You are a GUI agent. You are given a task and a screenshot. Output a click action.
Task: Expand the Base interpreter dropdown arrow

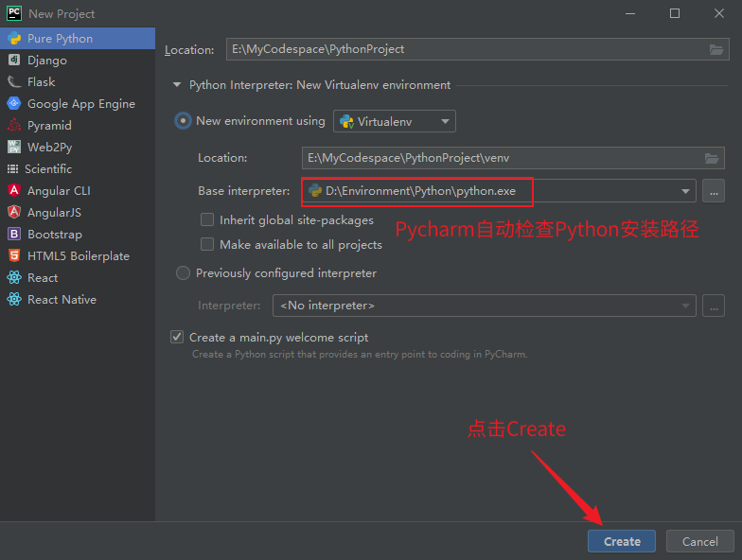[685, 191]
